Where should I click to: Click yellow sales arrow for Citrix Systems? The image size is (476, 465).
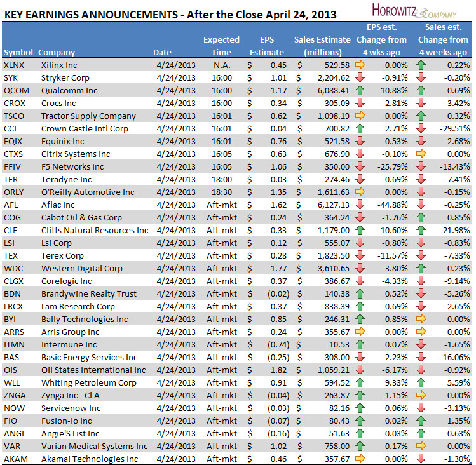[421, 154]
